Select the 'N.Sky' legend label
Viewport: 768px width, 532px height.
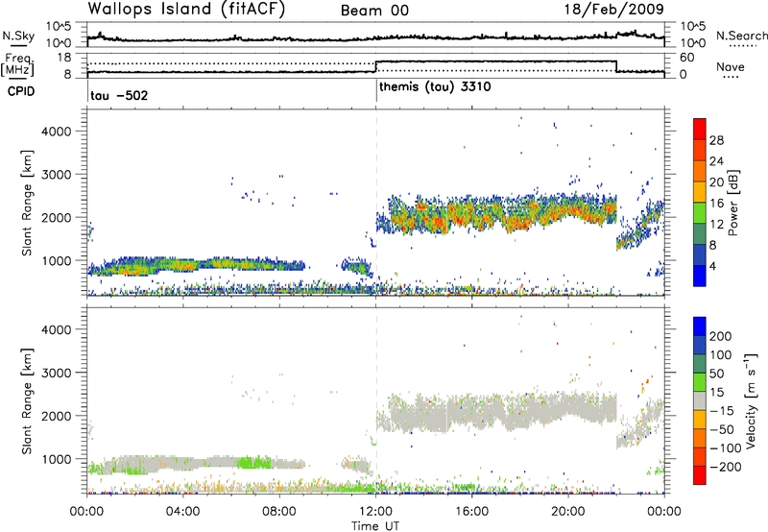(18, 36)
